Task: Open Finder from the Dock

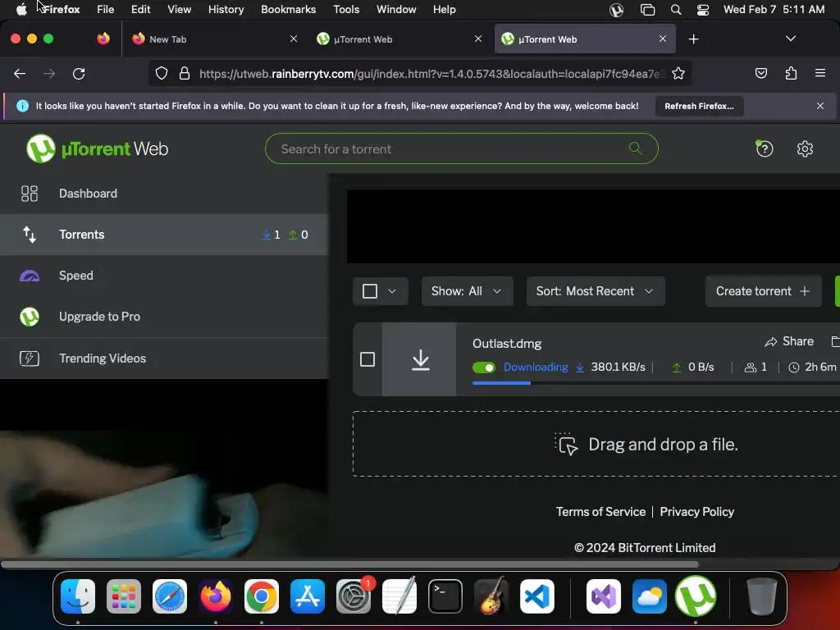Action: pos(78,596)
